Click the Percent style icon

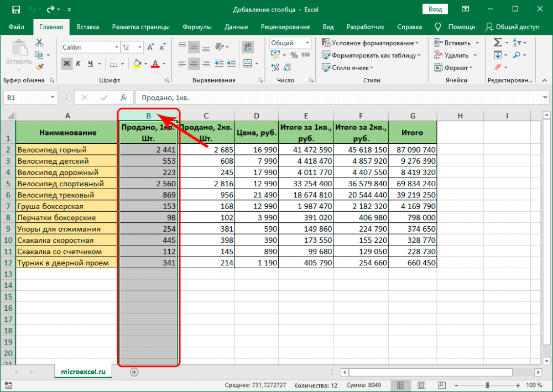point(294,55)
